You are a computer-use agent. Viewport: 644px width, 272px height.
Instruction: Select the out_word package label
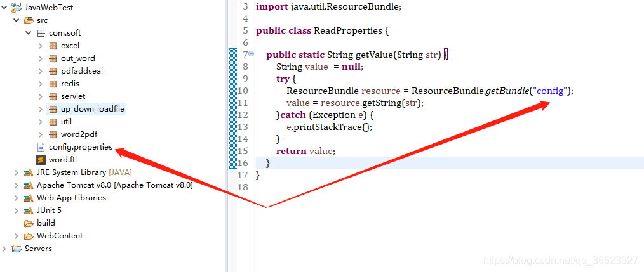click(78, 58)
